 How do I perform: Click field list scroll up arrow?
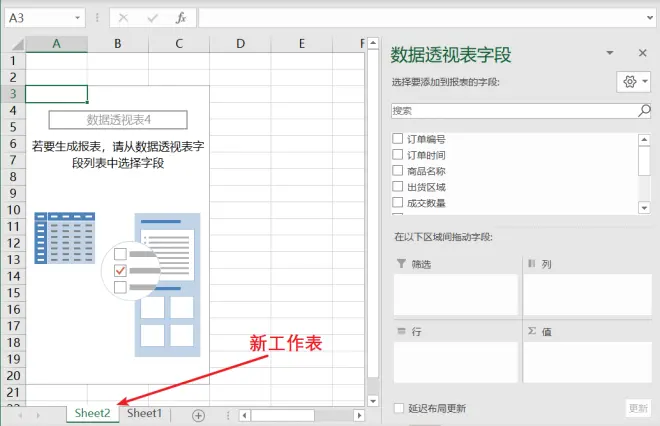point(644,139)
